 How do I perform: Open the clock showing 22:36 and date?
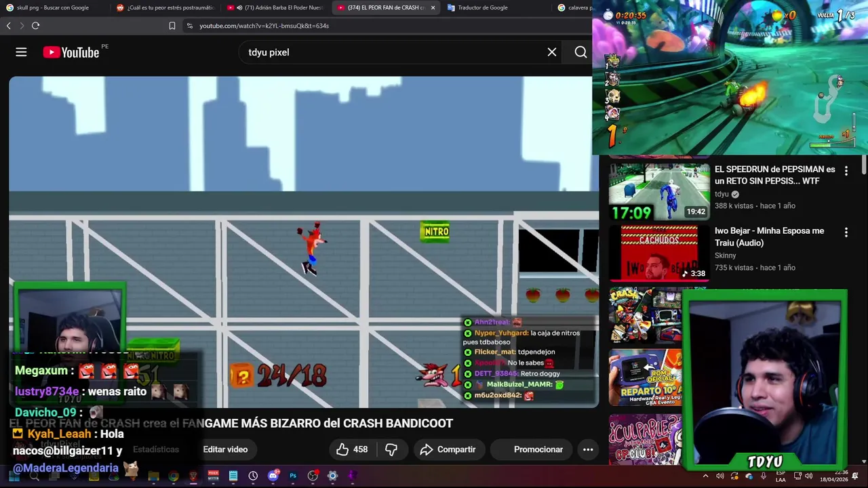click(x=833, y=476)
